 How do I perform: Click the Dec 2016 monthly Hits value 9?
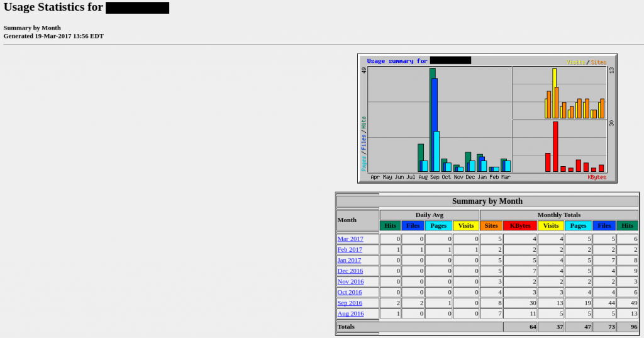pos(635,271)
